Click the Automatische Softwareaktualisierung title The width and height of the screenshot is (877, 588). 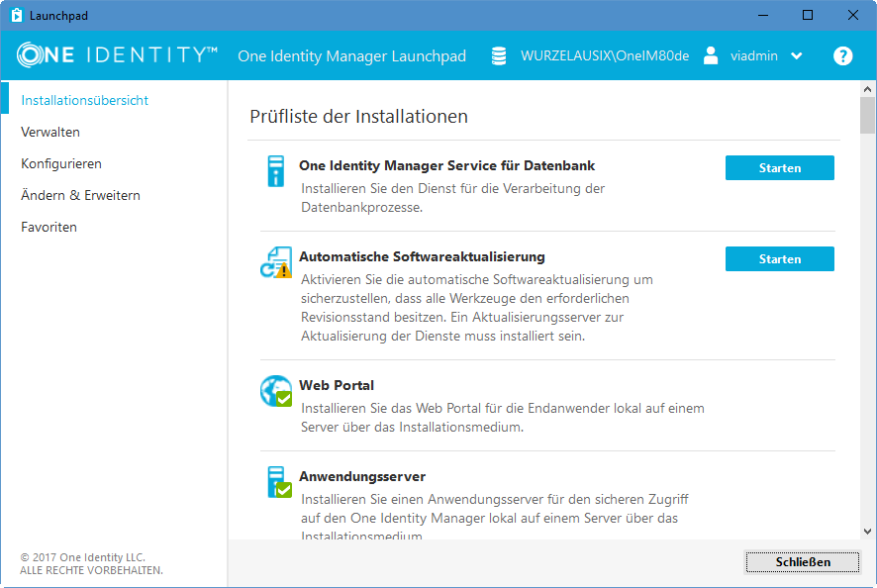coord(423,256)
